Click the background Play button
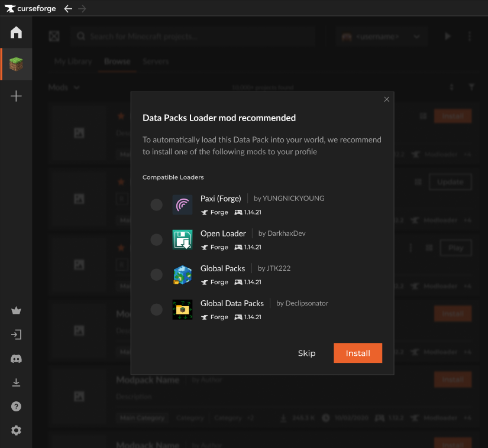 455,248
